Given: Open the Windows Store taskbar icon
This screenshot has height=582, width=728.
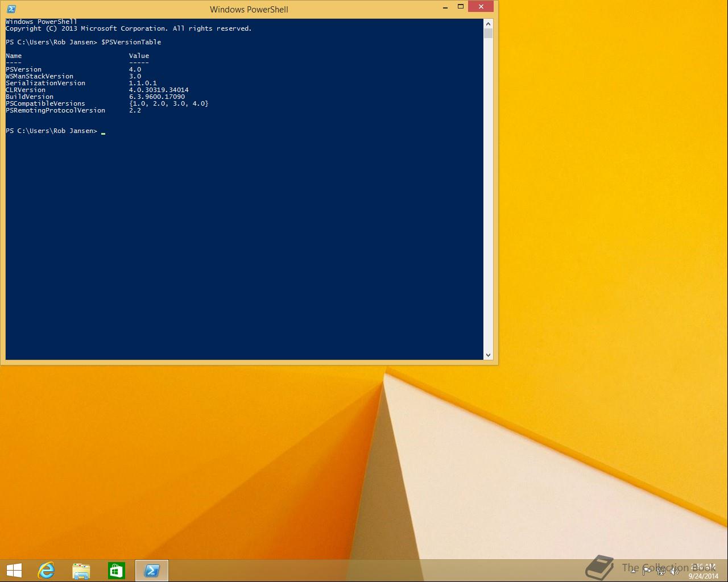Looking at the screenshot, I should tap(117, 571).
